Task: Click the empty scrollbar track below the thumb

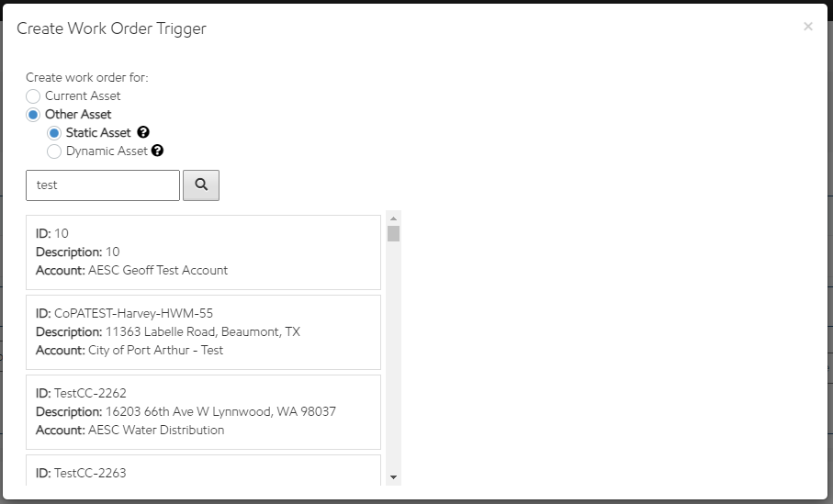Action: point(393,367)
